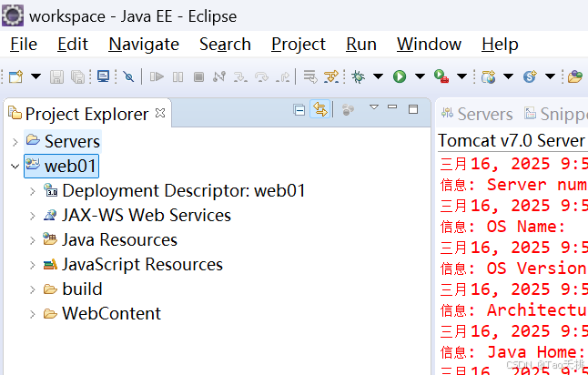This screenshot has height=375, width=588.
Task: Select the web01 project
Action: (x=62, y=166)
